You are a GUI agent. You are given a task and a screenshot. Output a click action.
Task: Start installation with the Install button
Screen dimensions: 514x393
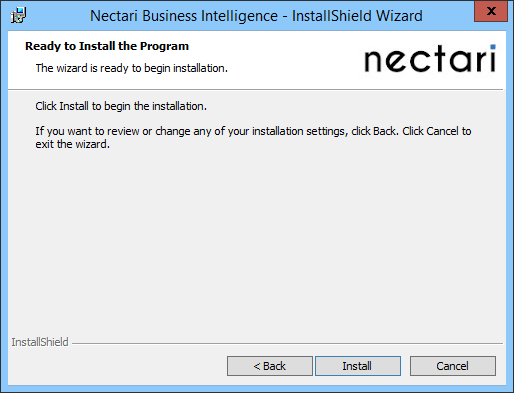[x=358, y=366]
